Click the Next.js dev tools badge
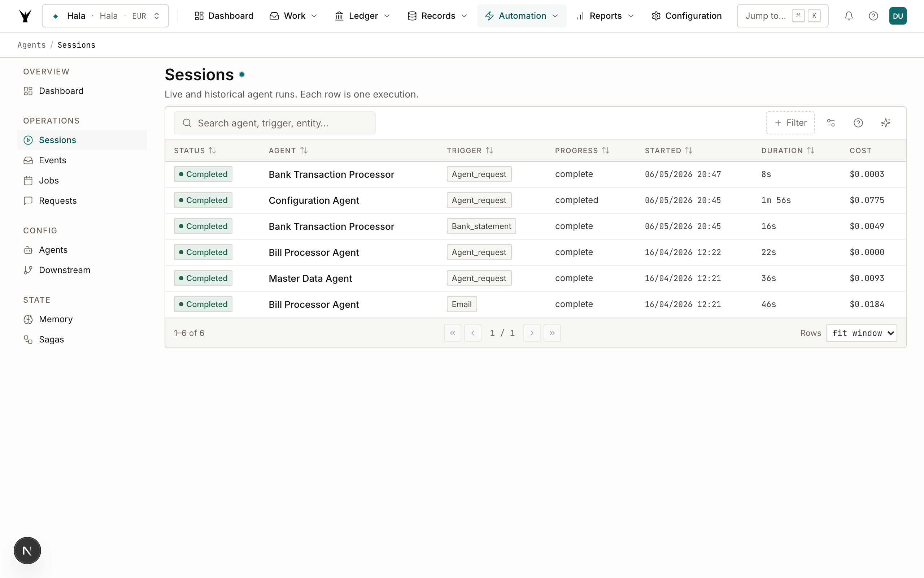The image size is (924, 578). coord(27,551)
